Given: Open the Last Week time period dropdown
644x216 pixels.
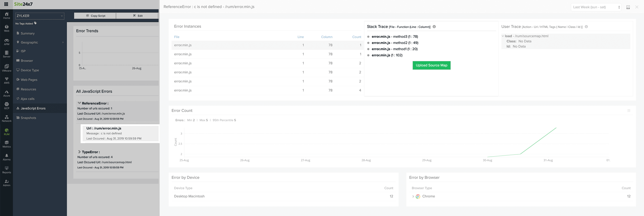Looking at the screenshot, I should 596,7.
